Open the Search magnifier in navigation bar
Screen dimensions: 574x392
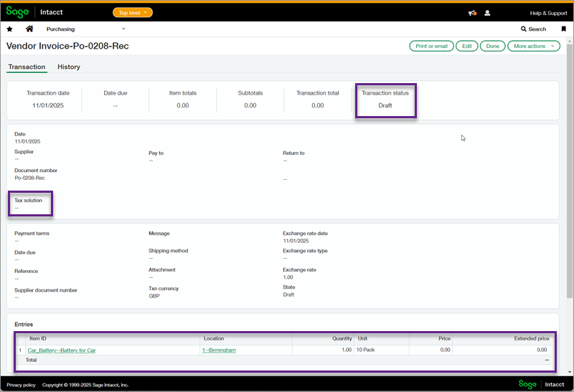point(533,29)
